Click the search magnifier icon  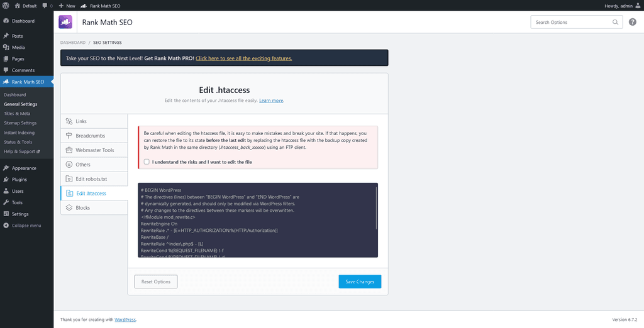(x=615, y=22)
